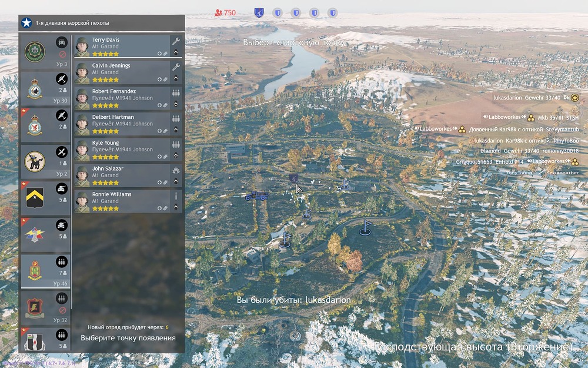Select engineer wrench icon on Terry Davis row
588x368 pixels.
(x=176, y=41)
